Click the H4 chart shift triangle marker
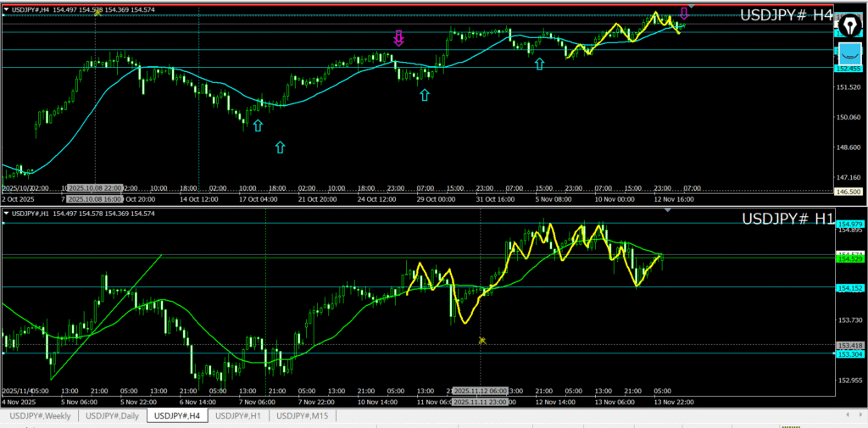 tap(692, 6)
